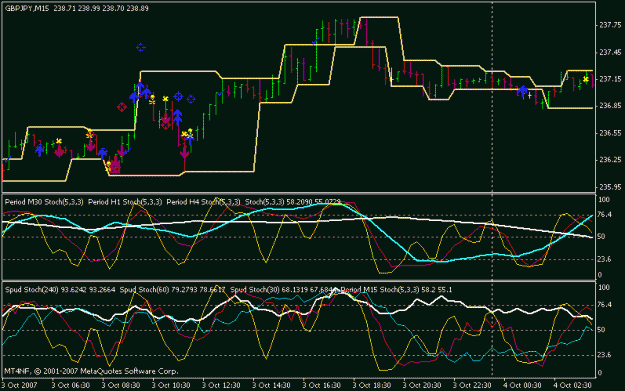Image resolution: width=625 pixels, height=391 pixels.
Task: Click the 3 Oct 12:30 time label
Action: point(221,385)
